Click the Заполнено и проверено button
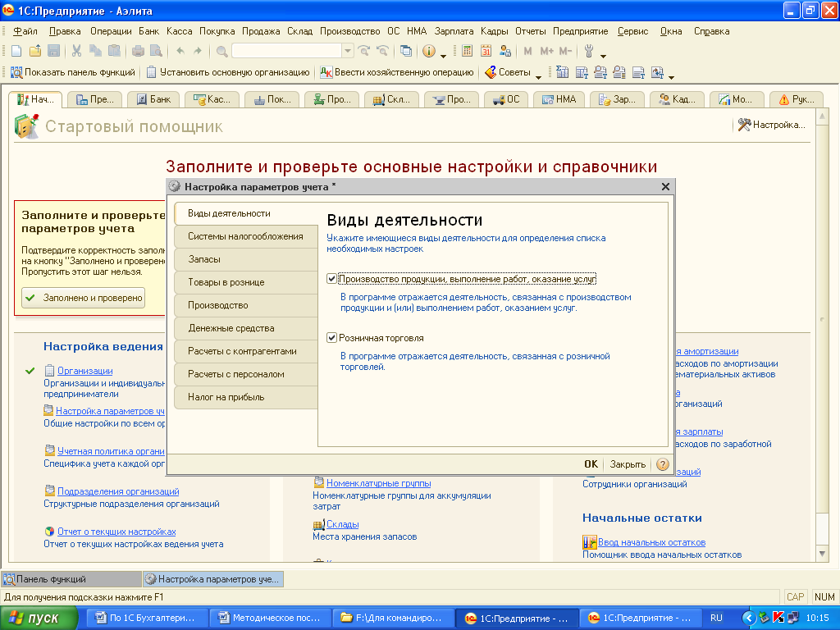The width and height of the screenshot is (840, 630). tap(84, 298)
